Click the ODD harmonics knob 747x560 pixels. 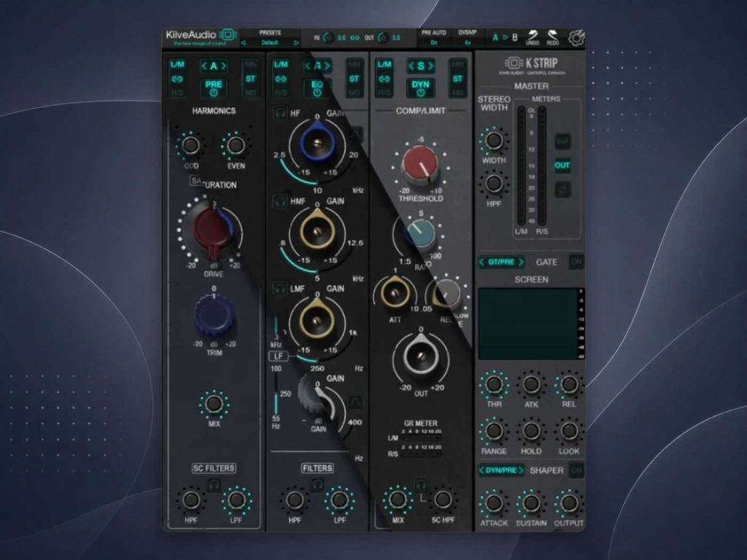point(190,145)
